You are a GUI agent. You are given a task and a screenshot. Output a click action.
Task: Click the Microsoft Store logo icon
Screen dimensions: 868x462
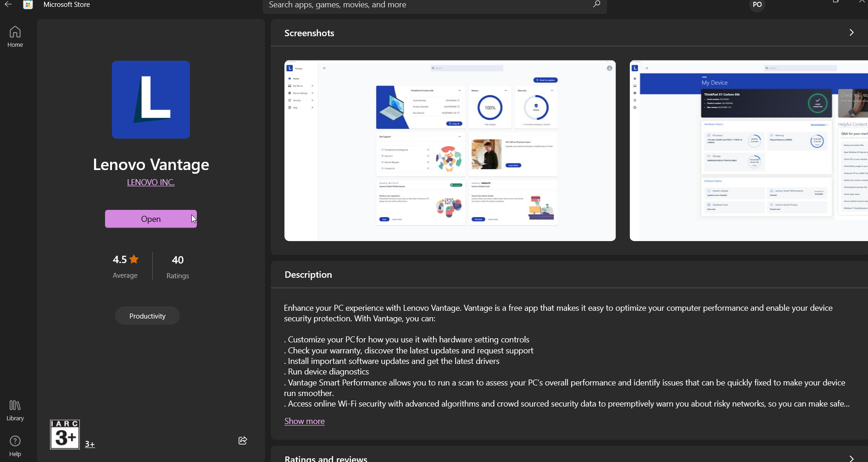click(x=28, y=5)
